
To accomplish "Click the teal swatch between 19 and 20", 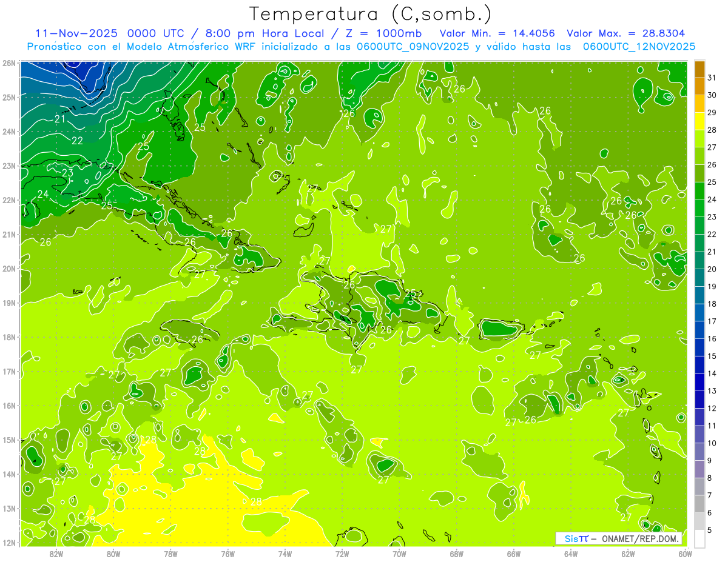I will click(x=699, y=278).
